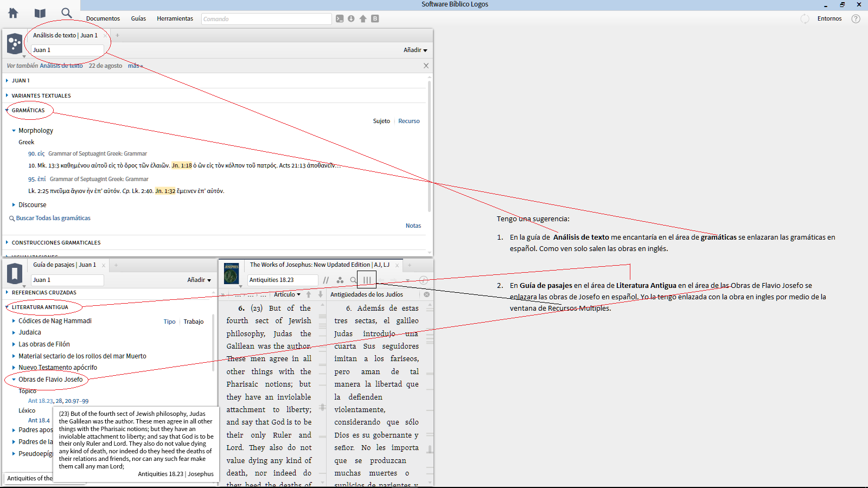Click the B icon in top toolbar

click(x=375, y=18)
